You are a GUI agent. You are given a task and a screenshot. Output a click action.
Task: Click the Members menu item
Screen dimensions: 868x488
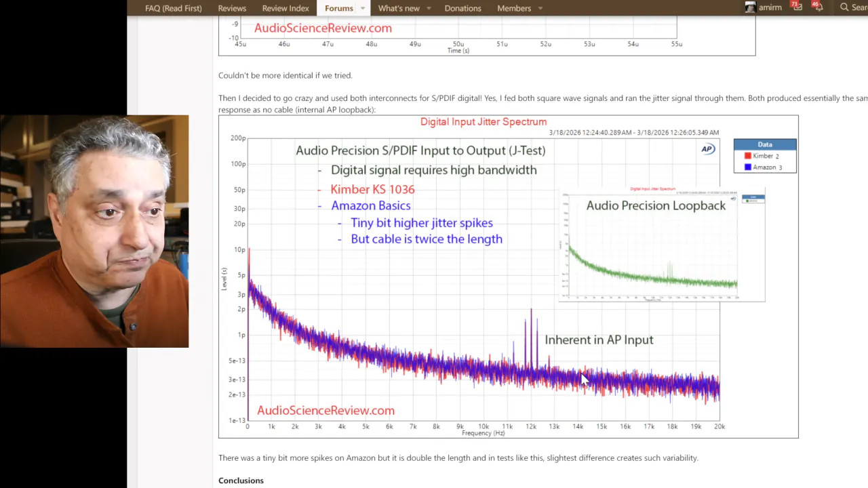(514, 8)
